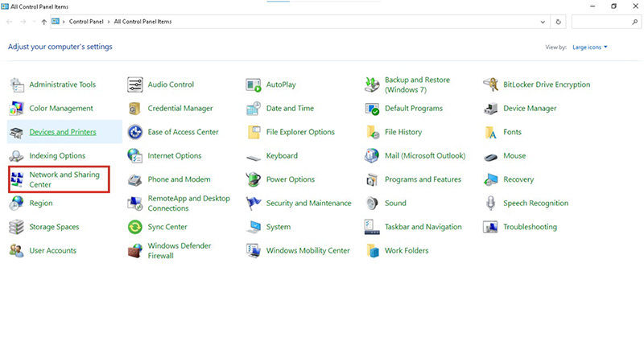Open the Power Options icon
This screenshot has width=644, height=362.
click(254, 179)
